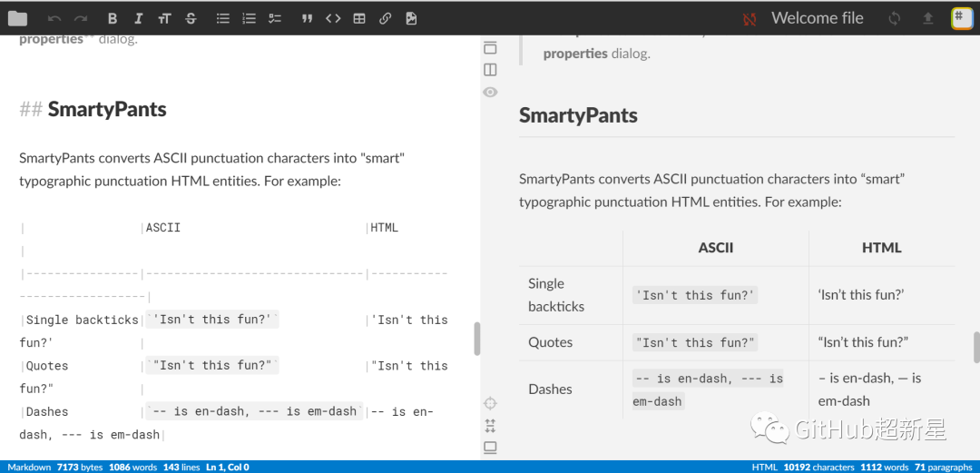This screenshot has height=473, width=980.
Task: Click the 'Ln 1, Col 0' status entry
Action: click(228, 467)
